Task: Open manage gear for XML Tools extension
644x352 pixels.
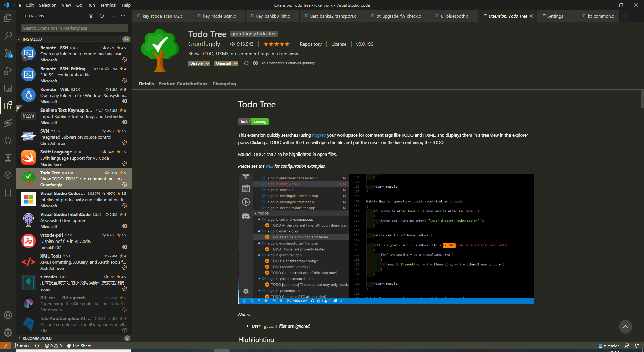Action: pyautogui.click(x=125, y=268)
